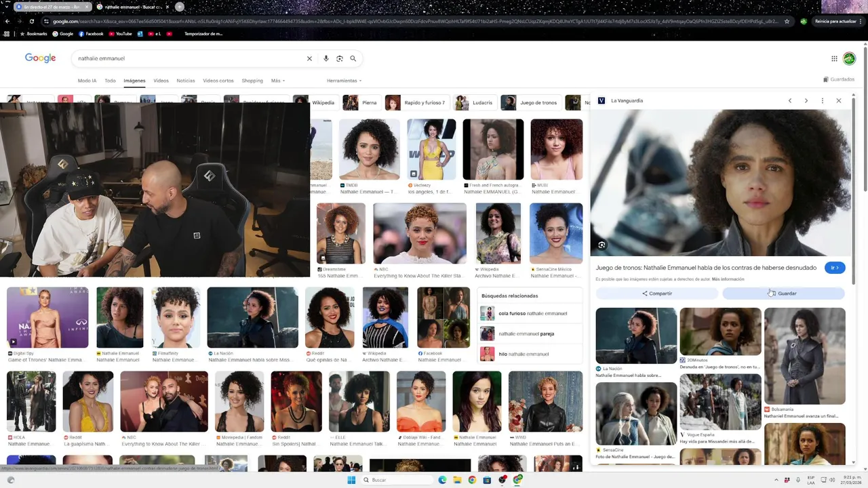This screenshot has height=488, width=868.
Task: Expand the Herramientas tools dropdown
Action: pyautogui.click(x=344, y=81)
